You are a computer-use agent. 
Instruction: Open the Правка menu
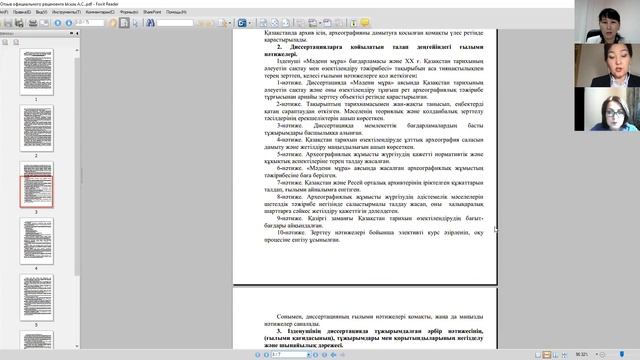[22, 12]
